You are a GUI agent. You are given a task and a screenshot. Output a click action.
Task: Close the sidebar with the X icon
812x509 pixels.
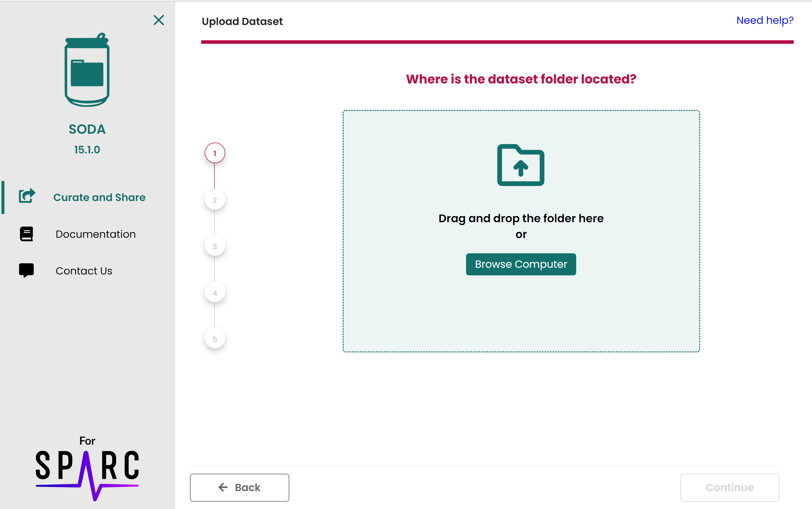pyautogui.click(x=159, y=20)
